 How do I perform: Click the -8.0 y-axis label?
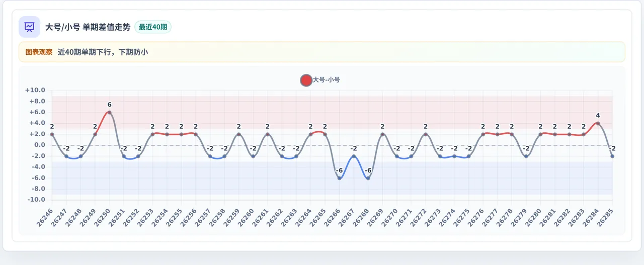tap(38, 189)
